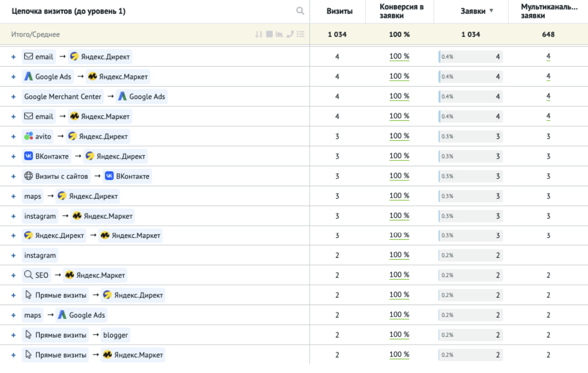The height and width of the screenshot is (373, 588).
Task: Click the Конверсия в заявки column header
Action: click(x=401, y=11)
